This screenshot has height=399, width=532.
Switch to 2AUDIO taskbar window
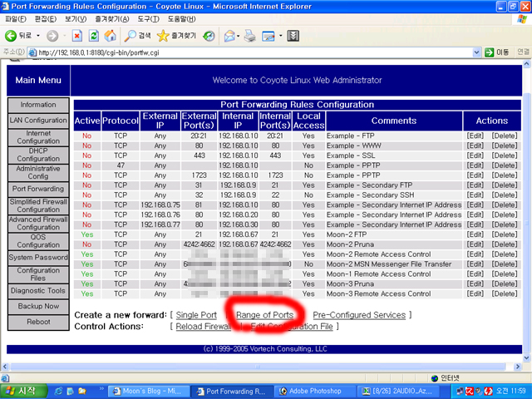coord(397,392)
